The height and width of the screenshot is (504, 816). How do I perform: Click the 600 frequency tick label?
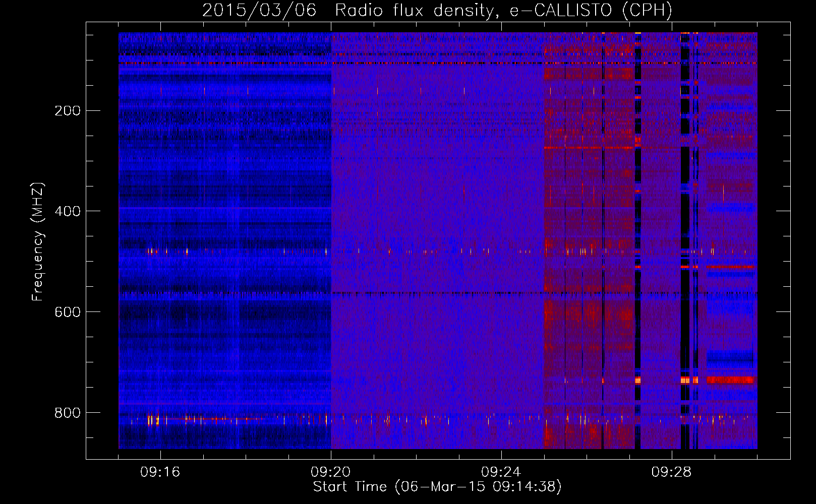click(x=67, y=312)
